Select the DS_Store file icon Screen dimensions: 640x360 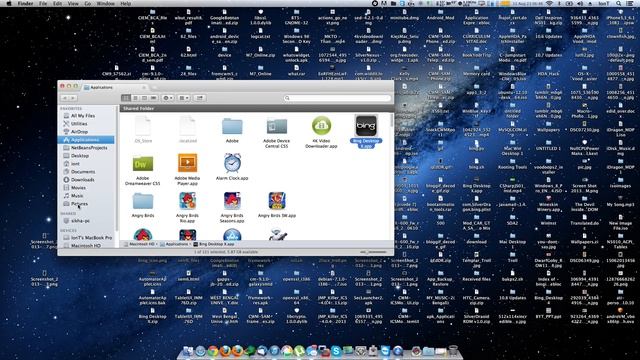(x=143, y=126)
